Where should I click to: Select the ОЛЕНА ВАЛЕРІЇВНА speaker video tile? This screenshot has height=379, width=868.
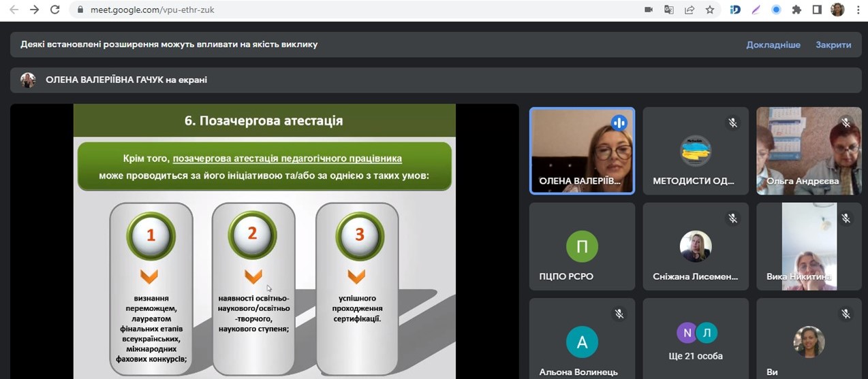pos(582,150)
